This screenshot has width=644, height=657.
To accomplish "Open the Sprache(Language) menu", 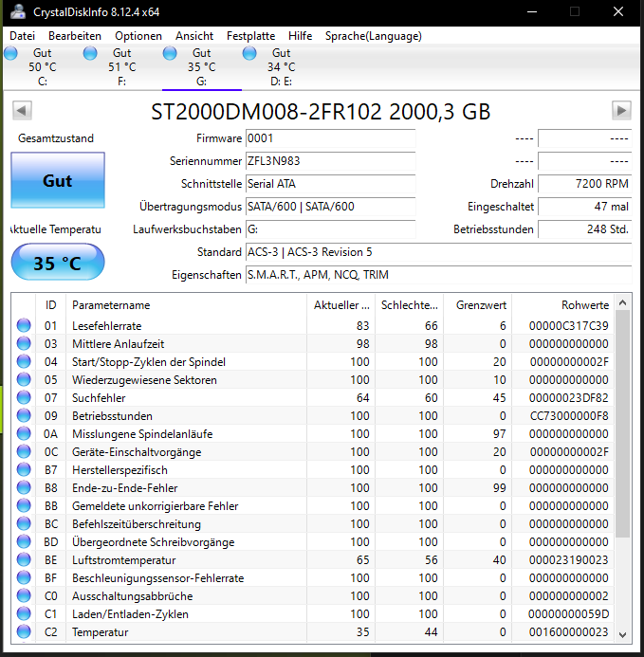I will point(373,36).
